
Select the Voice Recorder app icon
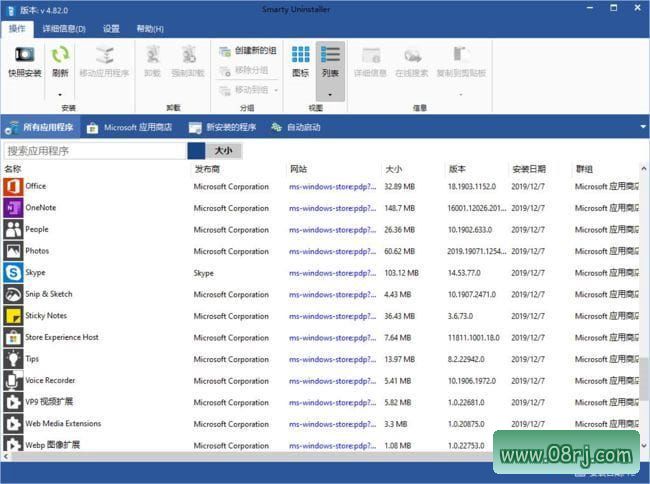click(13, 380)
